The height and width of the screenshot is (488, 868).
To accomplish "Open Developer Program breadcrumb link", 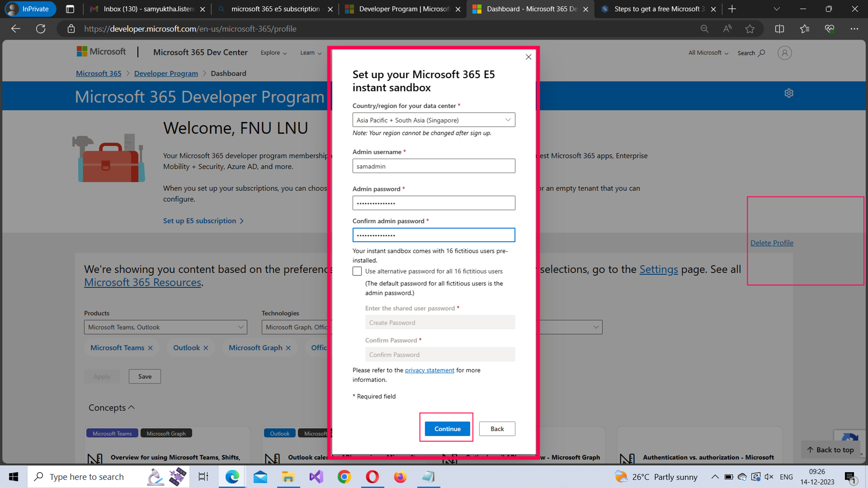I will click(x=166, y=73).
